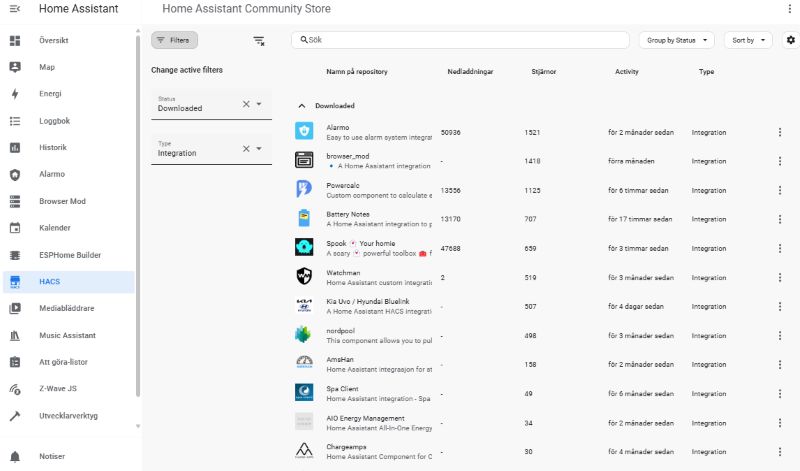Open the Status filter dropdown
The height and width of the screenshot is (471, 800).
(x=259, y=104)
